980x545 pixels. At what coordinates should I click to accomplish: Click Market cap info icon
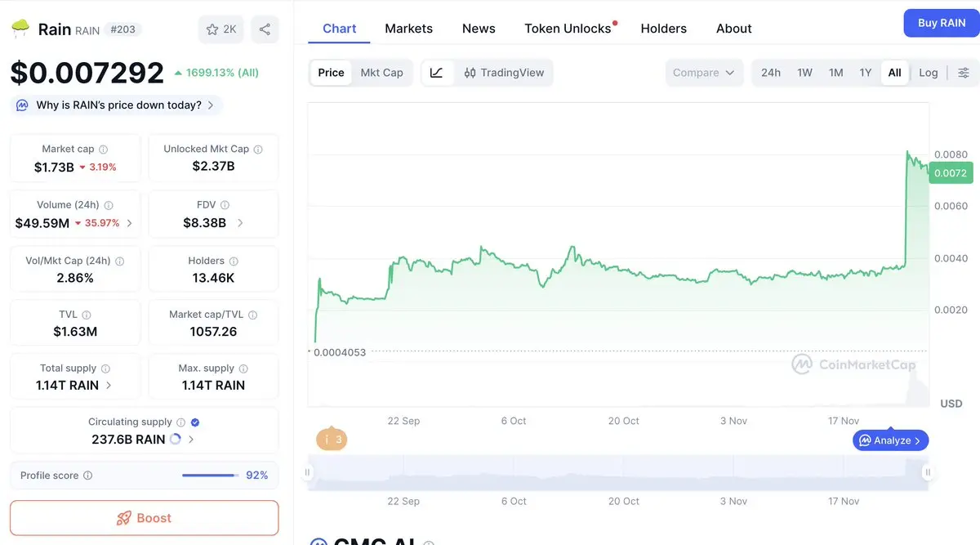103,150
